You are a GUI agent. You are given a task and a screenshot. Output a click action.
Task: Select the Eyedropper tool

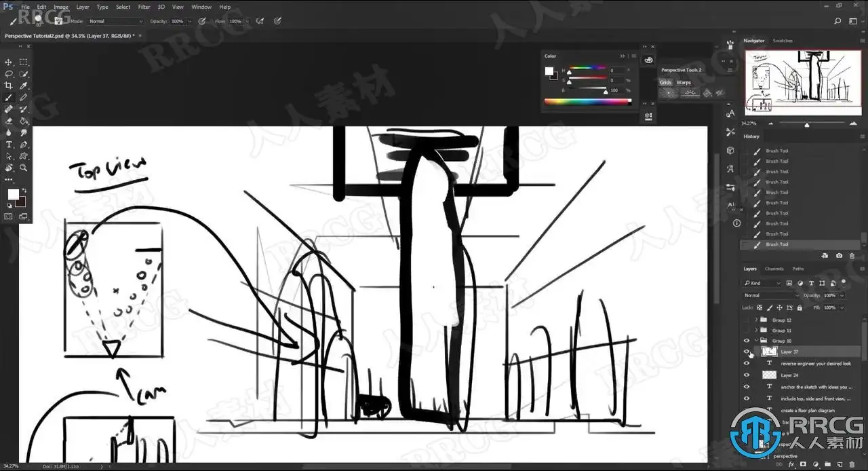point(24,86)
